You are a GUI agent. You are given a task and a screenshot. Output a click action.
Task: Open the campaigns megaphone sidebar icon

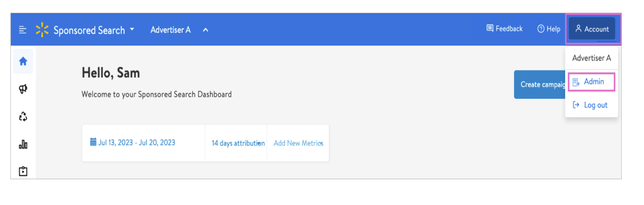[x=23, y=89]
